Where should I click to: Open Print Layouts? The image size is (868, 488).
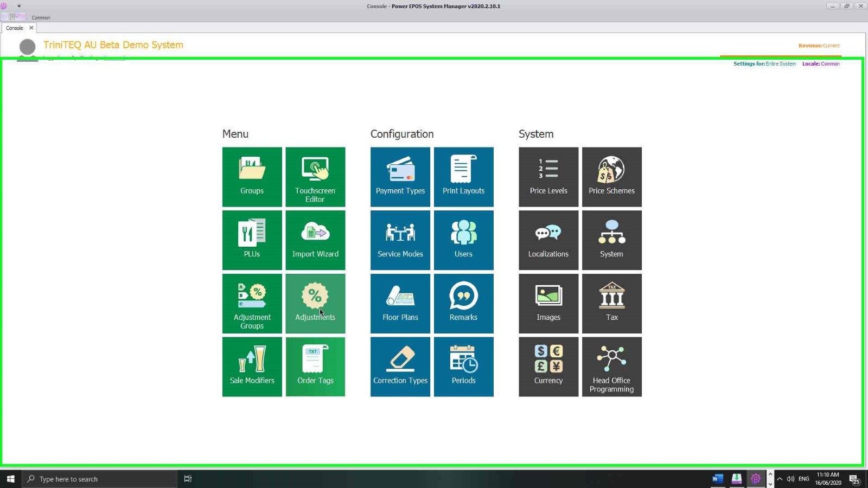click(x=463, y=177)
